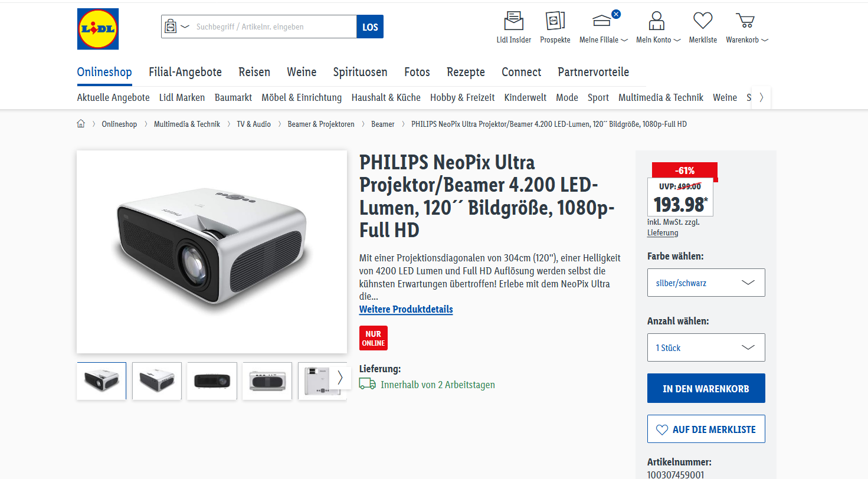Open the Prospekte brochure icon
The width and height of the screenshot is (868, 479).
tap(555, 21)
